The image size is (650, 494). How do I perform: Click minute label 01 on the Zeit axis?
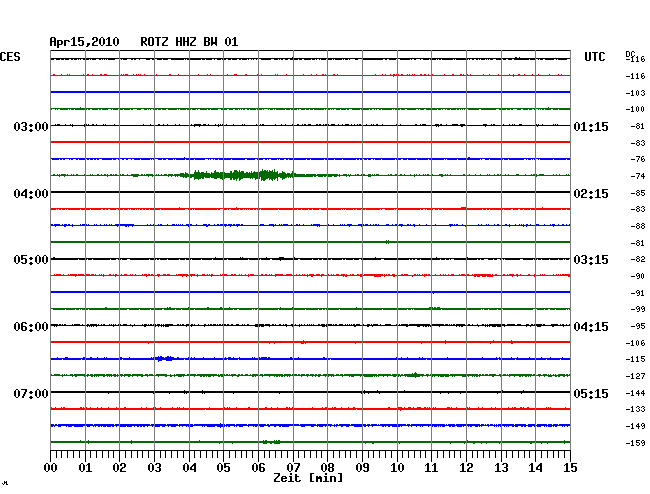pos(85,468)
